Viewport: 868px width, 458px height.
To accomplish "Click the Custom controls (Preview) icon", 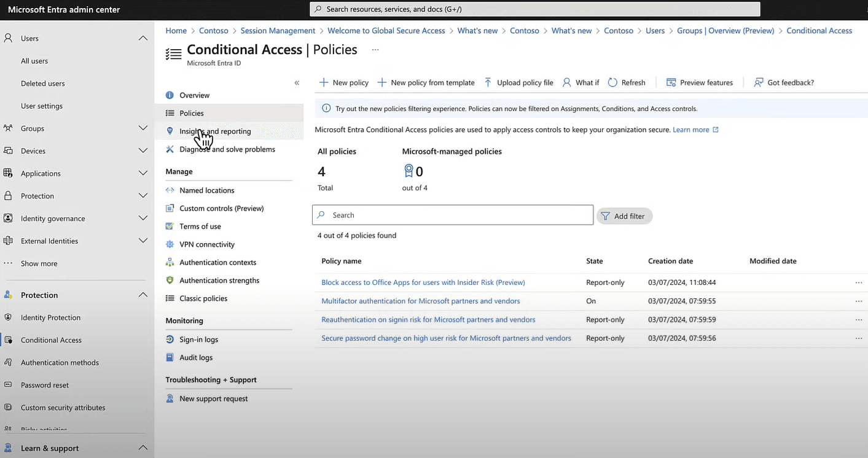I will pyautogui.click(x=170, y=208).
